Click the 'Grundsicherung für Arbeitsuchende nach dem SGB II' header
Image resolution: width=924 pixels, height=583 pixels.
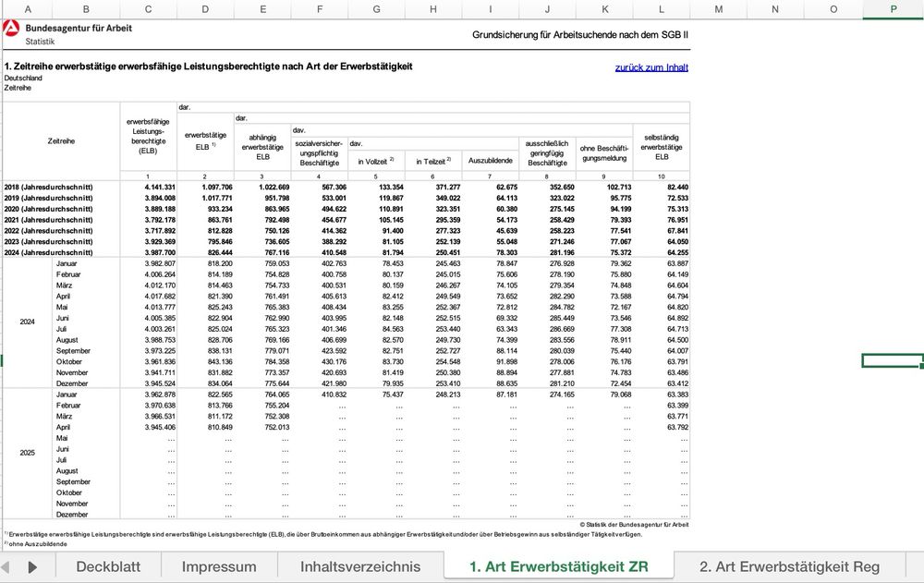(x=580, y=35)
